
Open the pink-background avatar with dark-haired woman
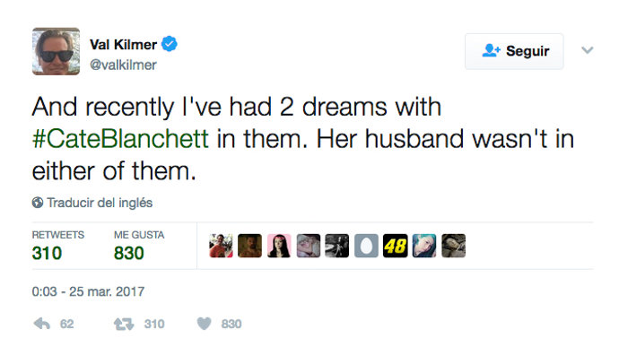[279, 246]
